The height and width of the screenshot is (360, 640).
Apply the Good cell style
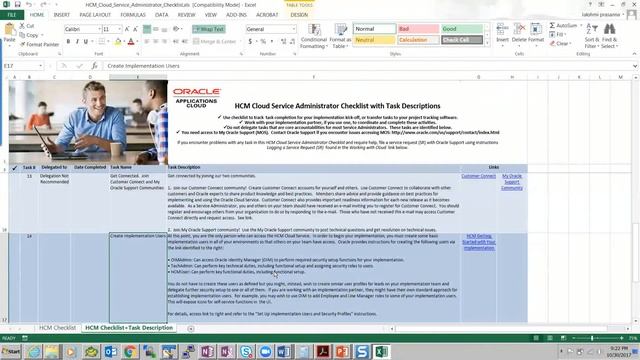tap(462, 29)
